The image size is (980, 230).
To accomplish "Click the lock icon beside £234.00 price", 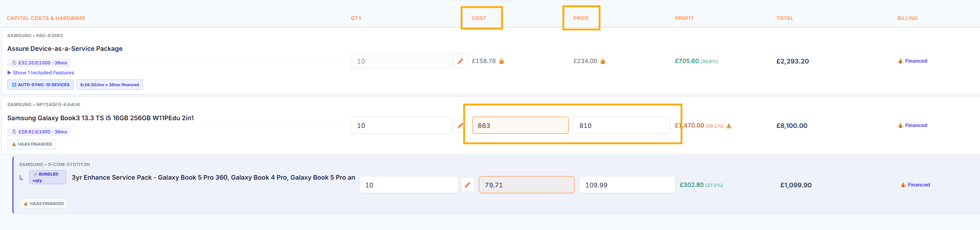I will (x=603, y=61).
